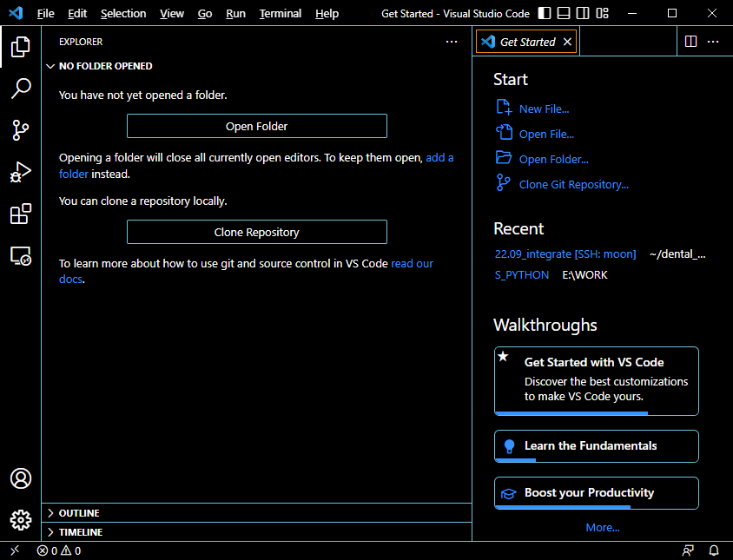
Task: Click the Open Folder button in Explorer
Action: tap(257, 126)
